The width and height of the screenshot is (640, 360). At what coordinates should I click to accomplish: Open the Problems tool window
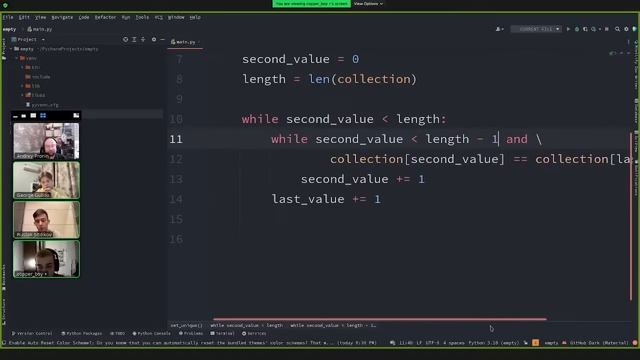[191, 333]
